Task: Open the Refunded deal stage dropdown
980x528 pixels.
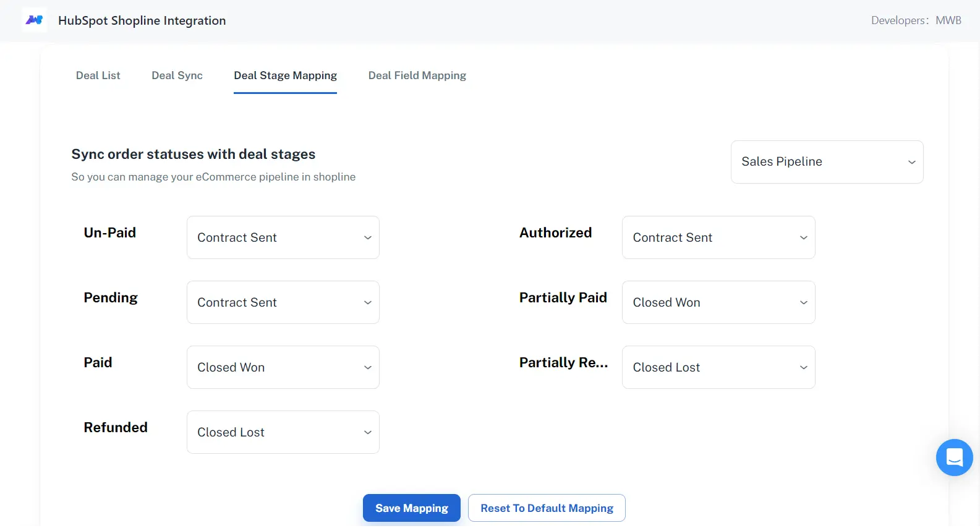Action: (x=283, y=432)
